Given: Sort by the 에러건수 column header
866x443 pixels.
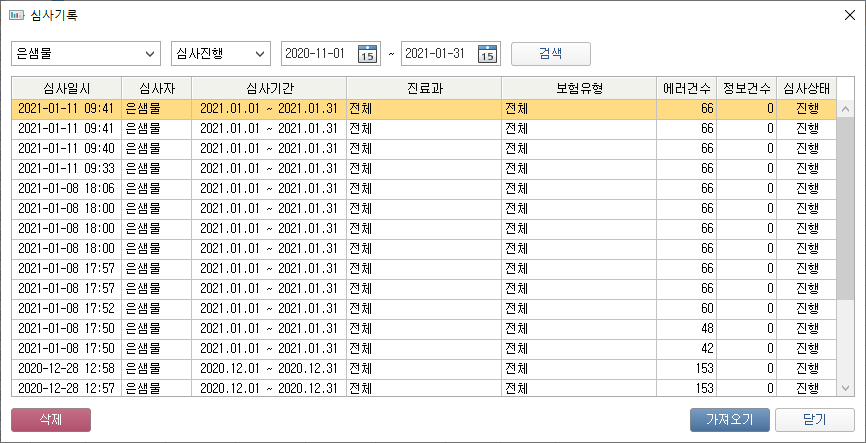Looking at the screenshot, I should point(686,88).
